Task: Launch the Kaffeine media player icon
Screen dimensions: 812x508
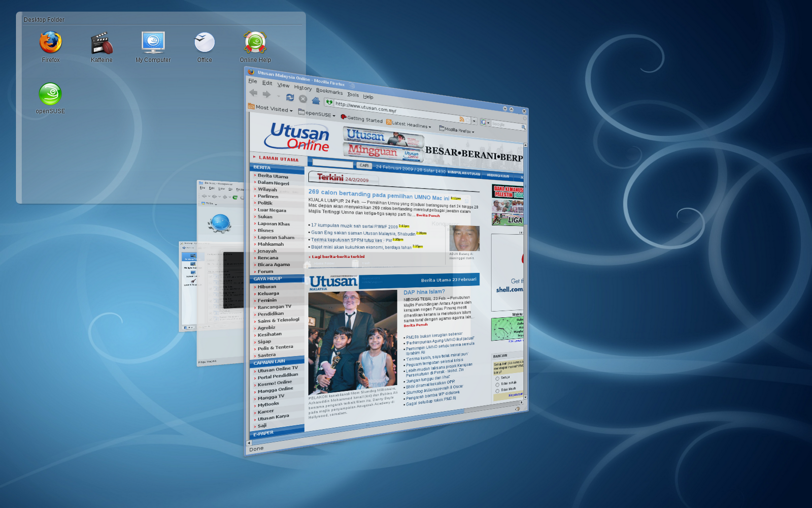Action: (101, 47)
